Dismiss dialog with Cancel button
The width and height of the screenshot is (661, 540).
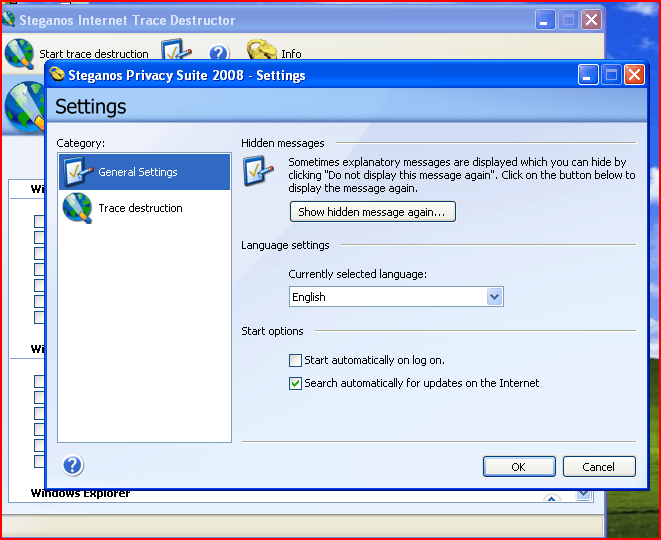(599, 467)
